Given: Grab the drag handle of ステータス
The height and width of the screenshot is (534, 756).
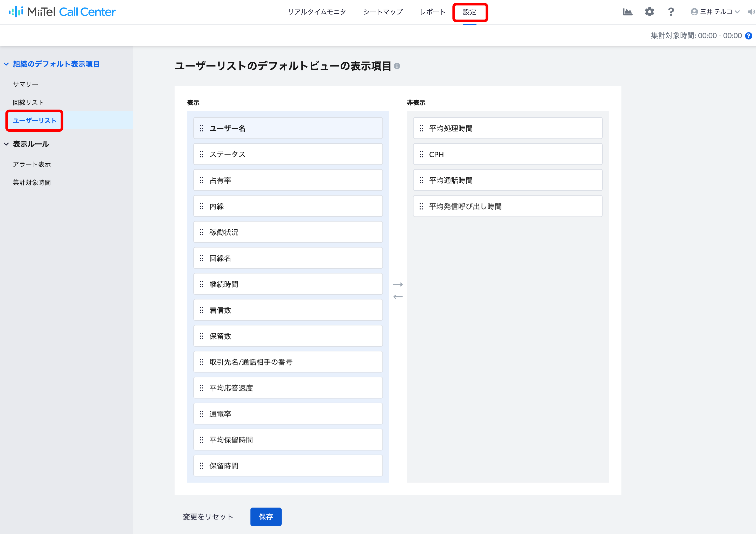Looking at the screenshot, I should (x=202, y=154).
